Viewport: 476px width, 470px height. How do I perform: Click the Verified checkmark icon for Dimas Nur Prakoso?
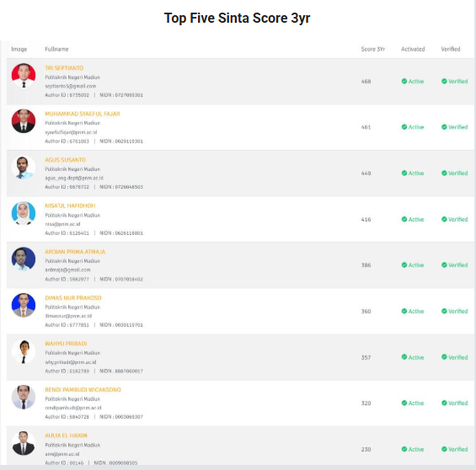click(444, 312)
